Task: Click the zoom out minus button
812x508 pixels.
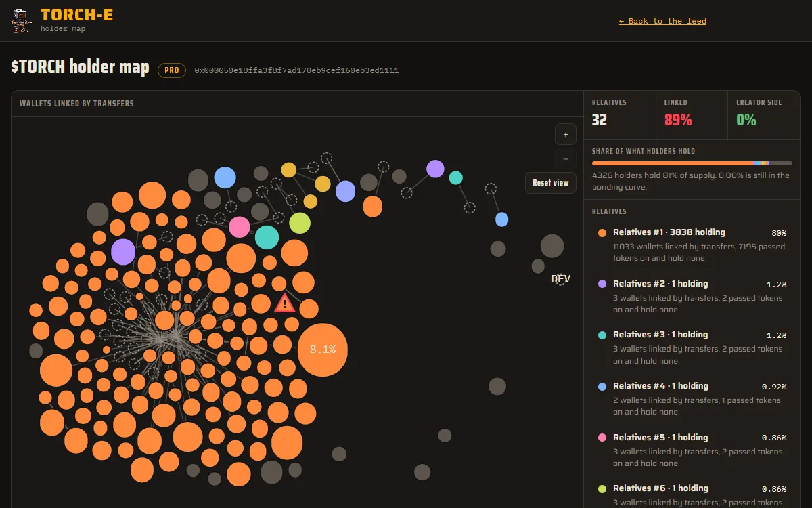Action: [x=566, y=158]
